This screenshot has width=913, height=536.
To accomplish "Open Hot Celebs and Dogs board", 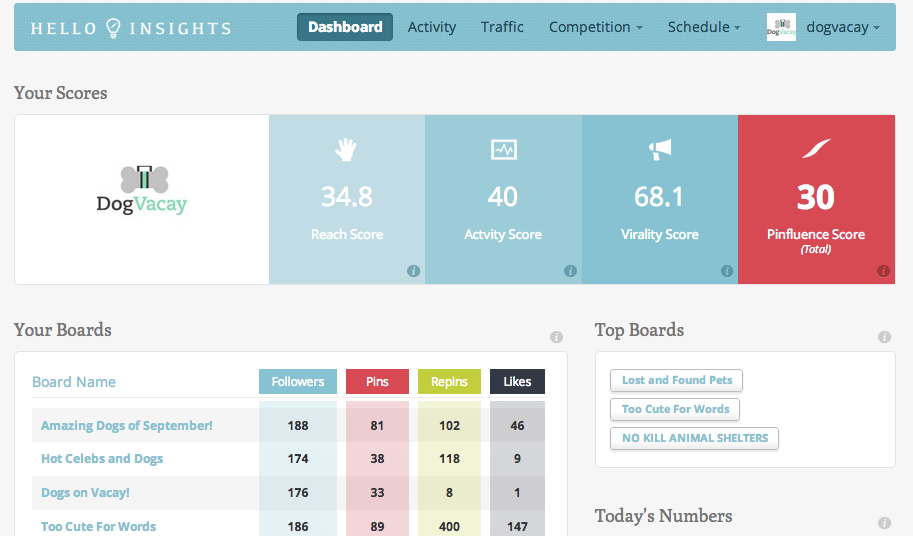I will click(x=102, y=459).
